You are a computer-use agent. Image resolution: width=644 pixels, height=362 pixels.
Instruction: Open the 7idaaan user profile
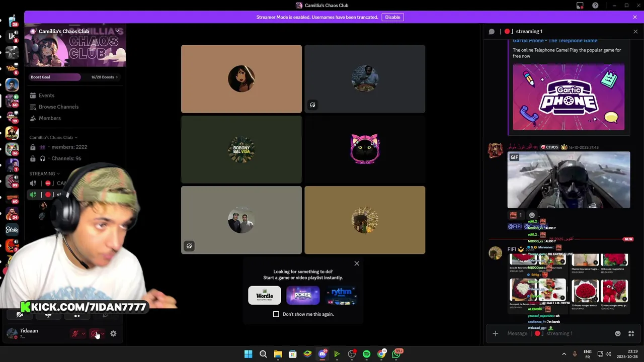coord(30,333)
